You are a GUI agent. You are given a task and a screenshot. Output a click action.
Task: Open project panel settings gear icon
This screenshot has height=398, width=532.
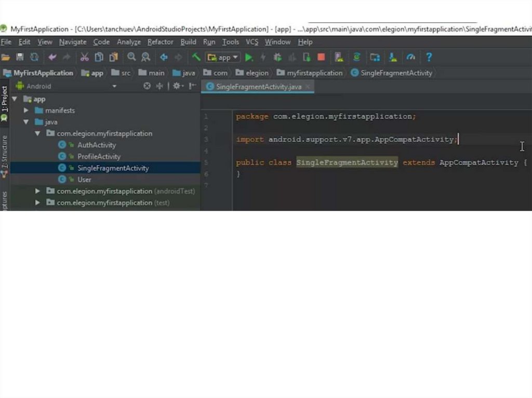pos(177,86)
